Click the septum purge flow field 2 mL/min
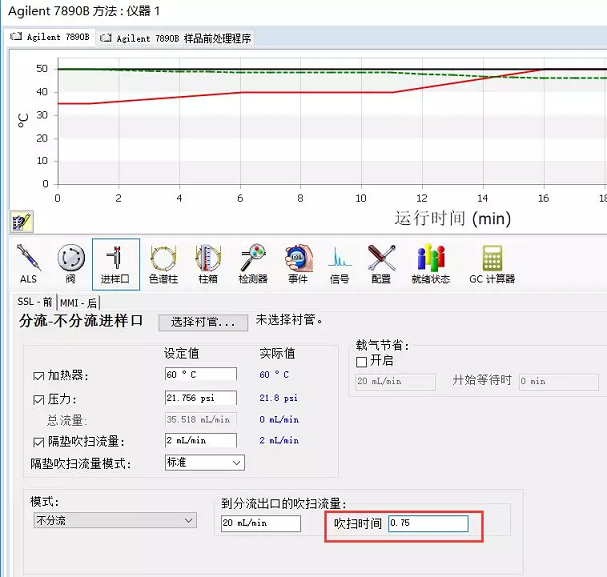 click(201, 440)
